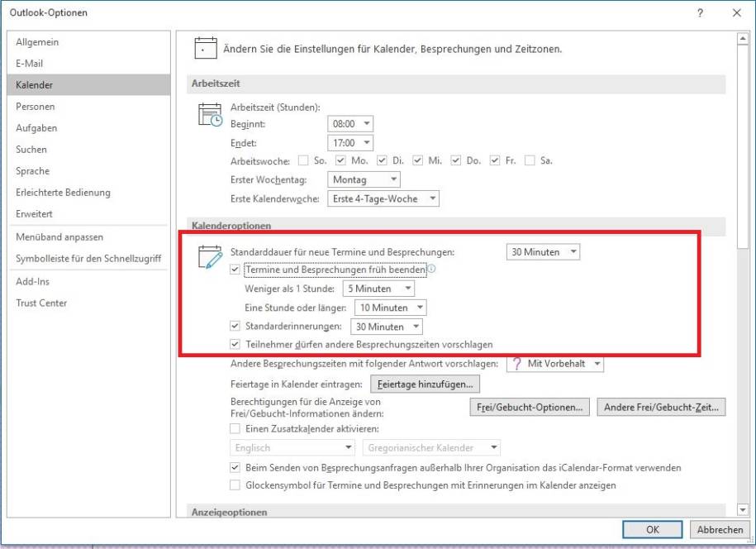Open the Erste Kalenderwoche dropdown
This screenshot has width=756, height=549.
coord(383,198)
